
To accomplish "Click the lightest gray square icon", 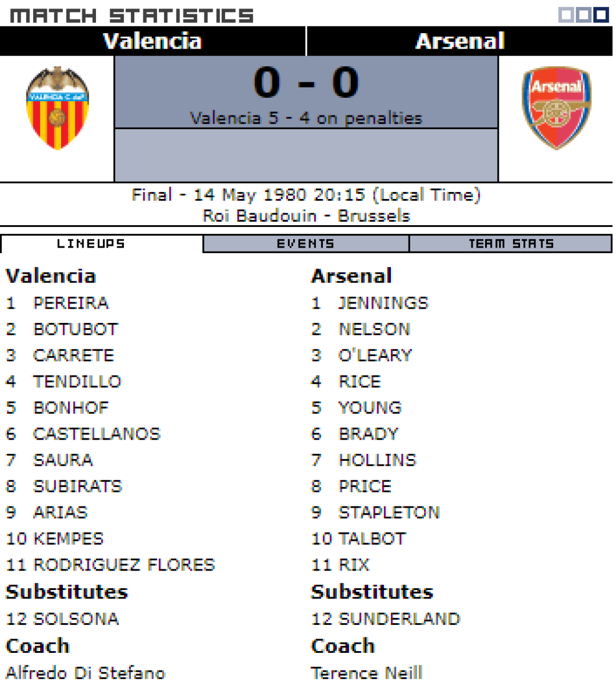I will point(566,15).
